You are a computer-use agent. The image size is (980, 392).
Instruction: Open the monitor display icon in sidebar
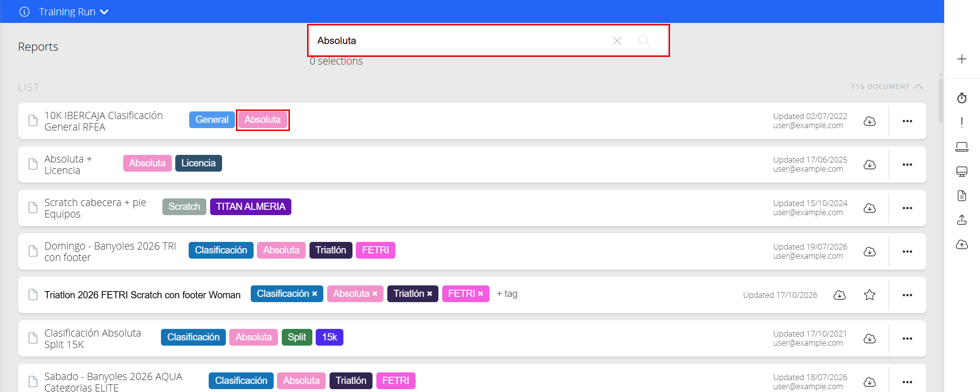pyautogui.click(x=962, y=172)
